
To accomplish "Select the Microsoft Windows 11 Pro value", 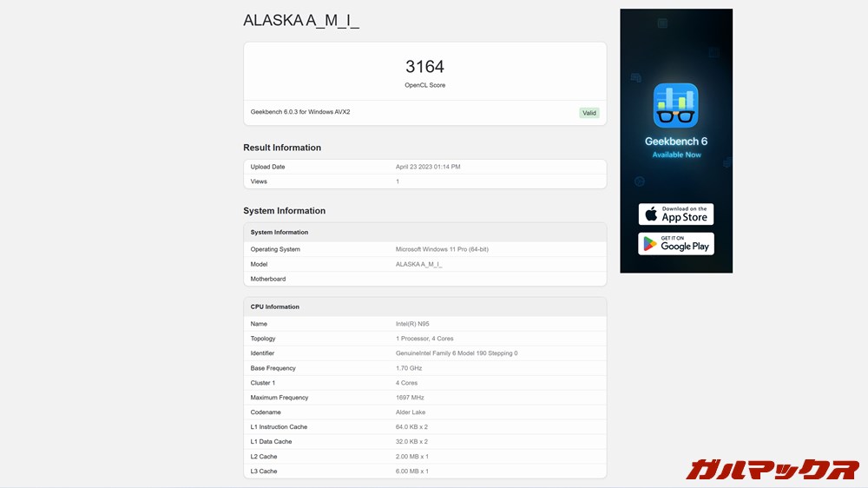I will coord(442,249).
